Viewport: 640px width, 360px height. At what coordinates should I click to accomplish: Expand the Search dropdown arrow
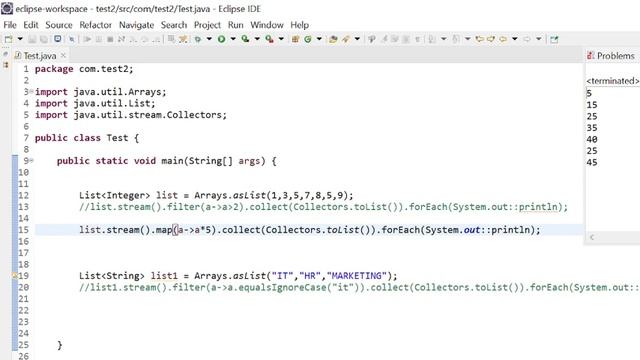357,39
